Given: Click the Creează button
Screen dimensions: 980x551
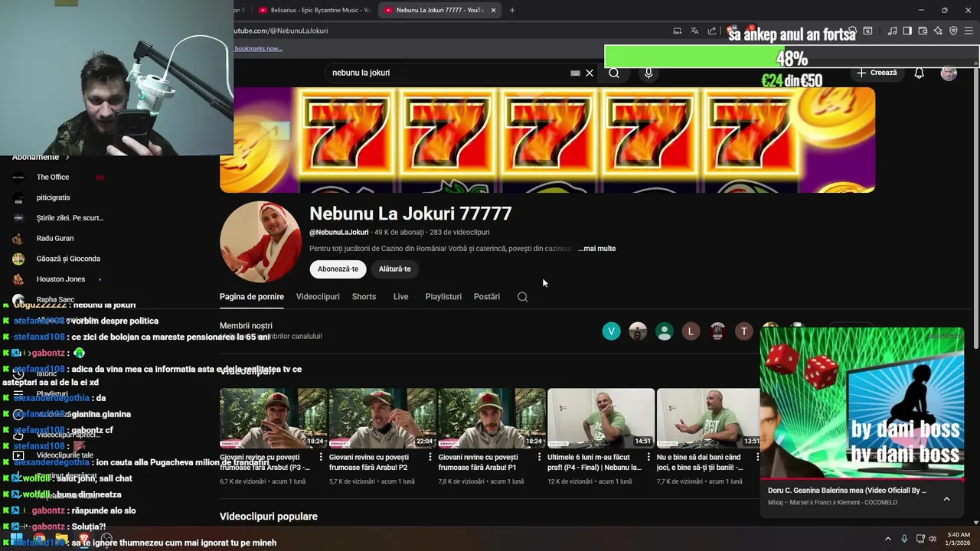Looking at the screenshot, I should (x=877, y=73).
